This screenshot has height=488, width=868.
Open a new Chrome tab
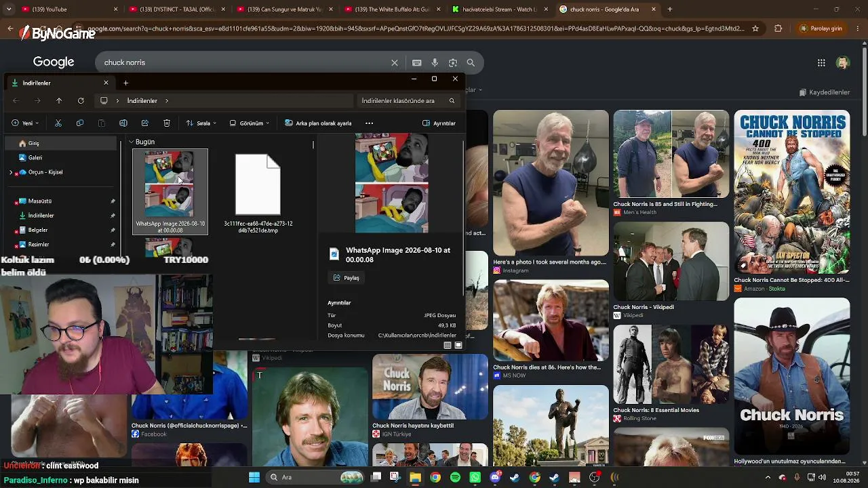[670, 9]
